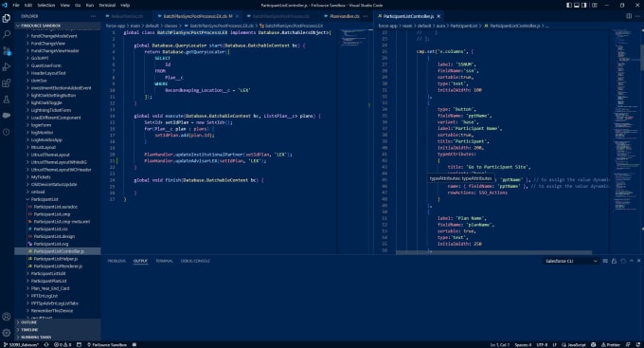This screenshot has height=348, width=644.
Task: Toggle output auto-scroll lock
Action: tap(614, 261)
